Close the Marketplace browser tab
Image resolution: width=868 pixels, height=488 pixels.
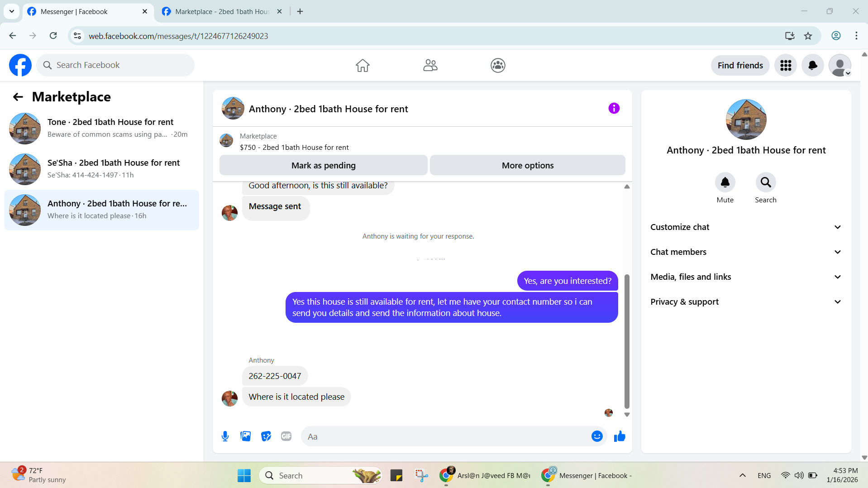[x=279, y=12]
